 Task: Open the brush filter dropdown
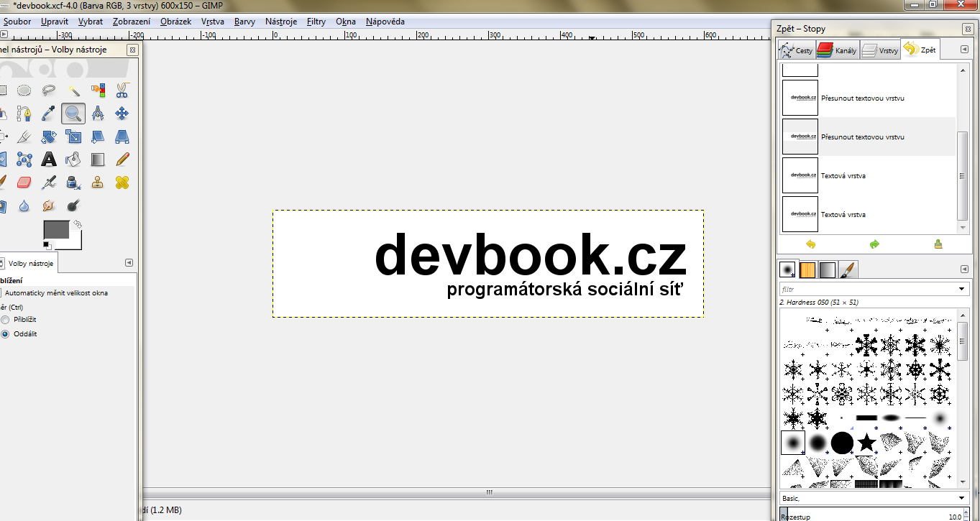962,289
